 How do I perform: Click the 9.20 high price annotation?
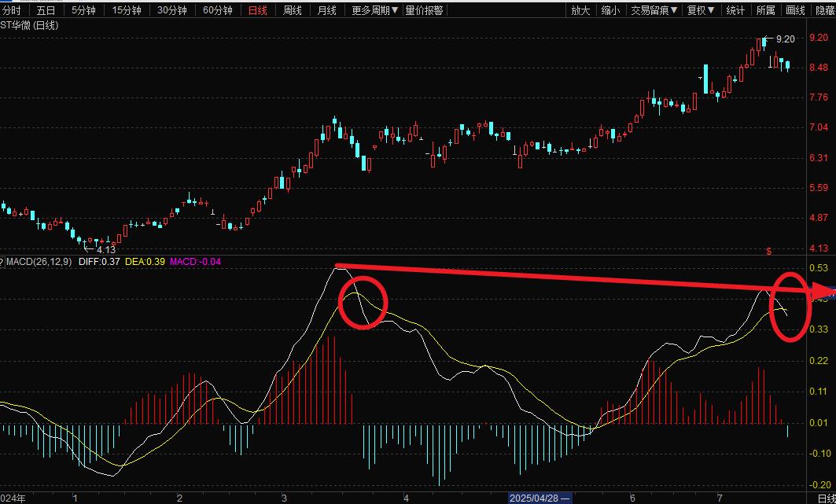coord(785,39)
